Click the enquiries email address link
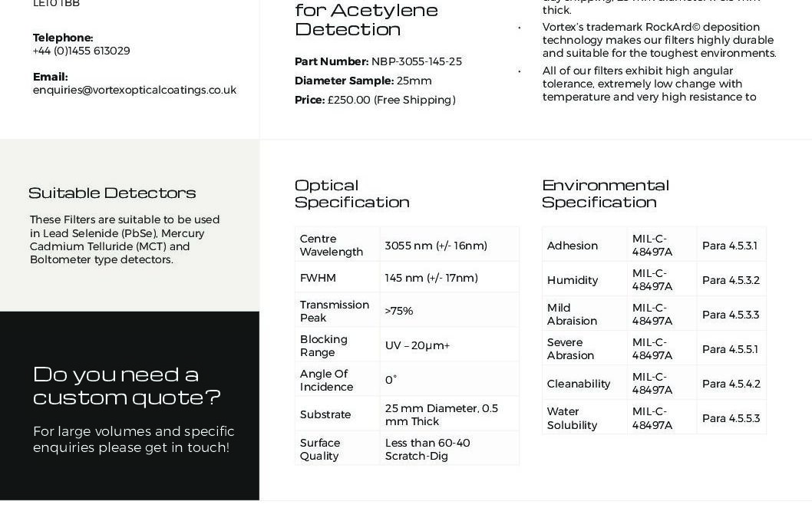This screenshot has height=518, width=812. [134, 90]
